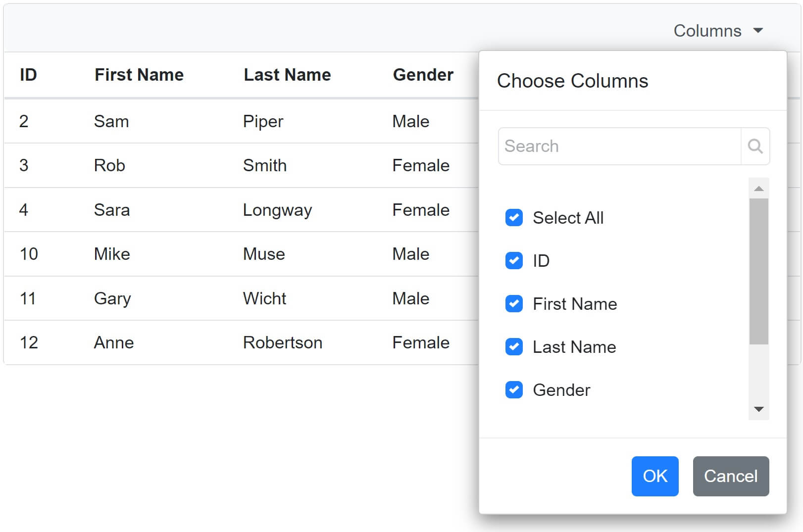803x532 pixels.
Task: Click the Search input field
Action: (619, 146)
